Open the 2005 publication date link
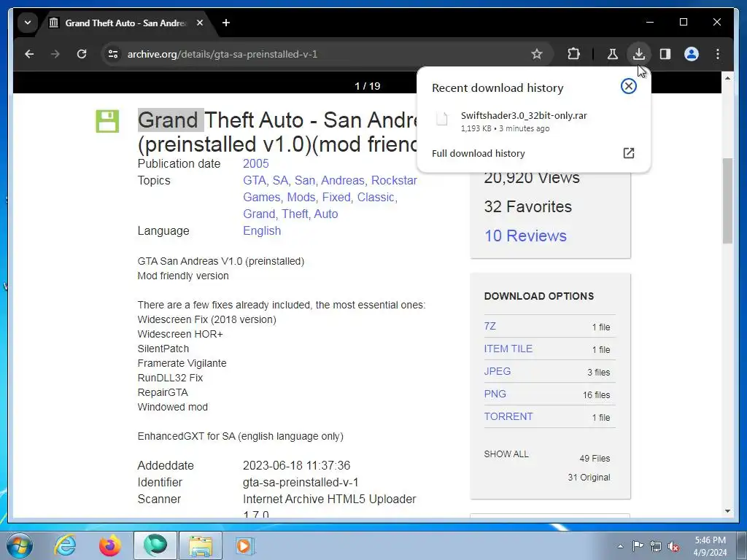Screen dimensions: 747x560 click(256, 163)
